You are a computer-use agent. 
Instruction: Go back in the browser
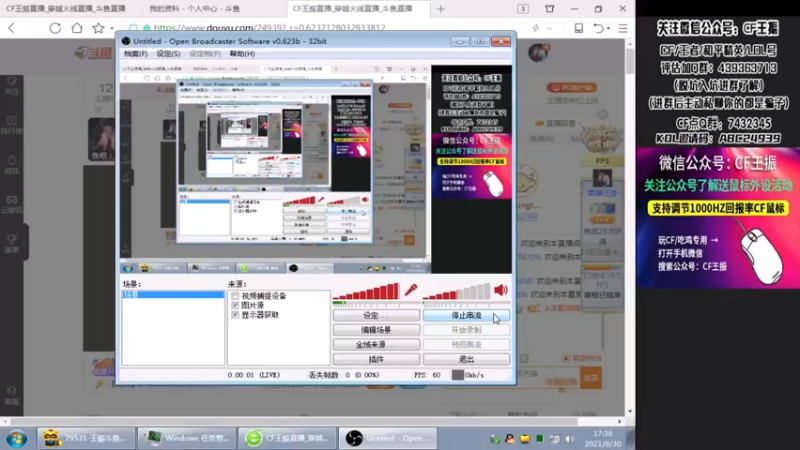click(x=12, y=28)
